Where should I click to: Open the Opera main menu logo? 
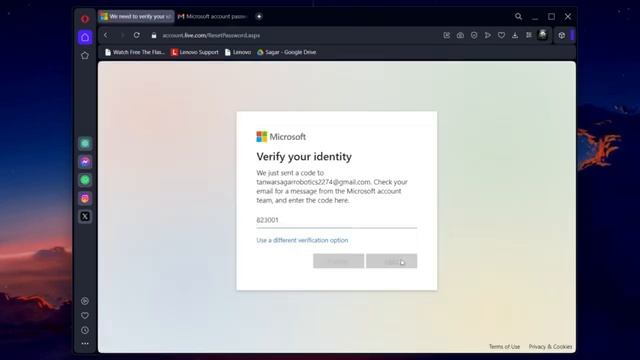coord(85,18)
